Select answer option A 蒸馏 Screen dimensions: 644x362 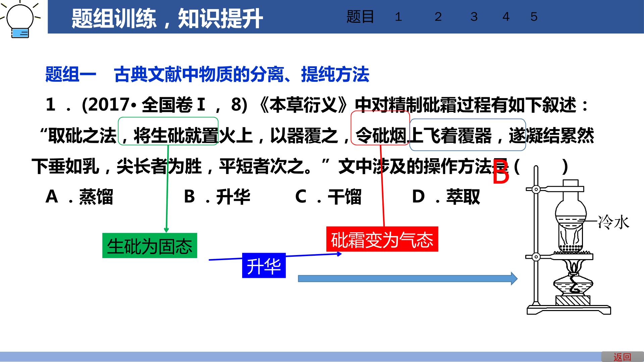(x=79, y=197)
